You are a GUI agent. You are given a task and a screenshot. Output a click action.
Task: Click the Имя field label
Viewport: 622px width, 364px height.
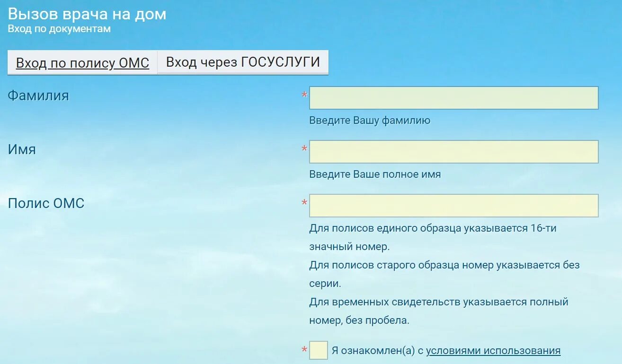coord(22,149)
